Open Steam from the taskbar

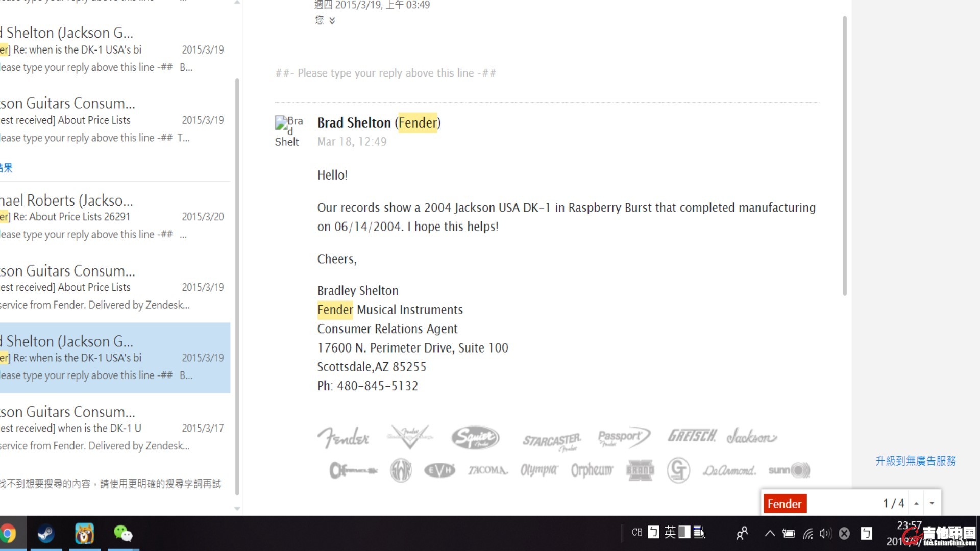tap(46, 534)
